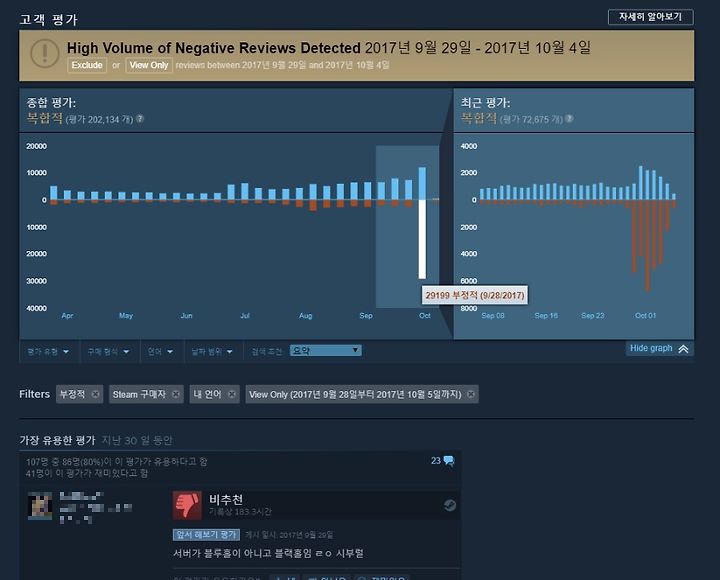Image resolution: width=720 pixels, height=580 pixels.
Task: Click the longest orange bar in recent chart
Action: 647,246
